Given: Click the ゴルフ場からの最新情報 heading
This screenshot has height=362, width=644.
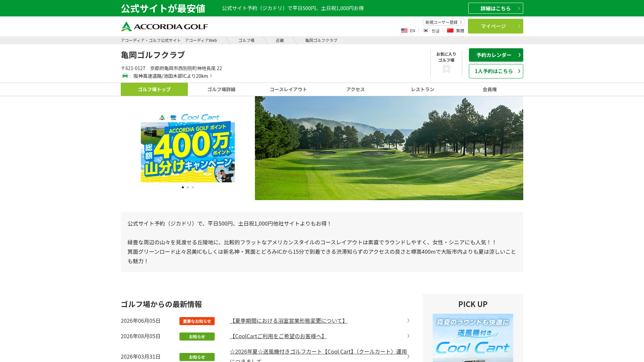Looking at the screenshot, I should (x=161, y=304).
